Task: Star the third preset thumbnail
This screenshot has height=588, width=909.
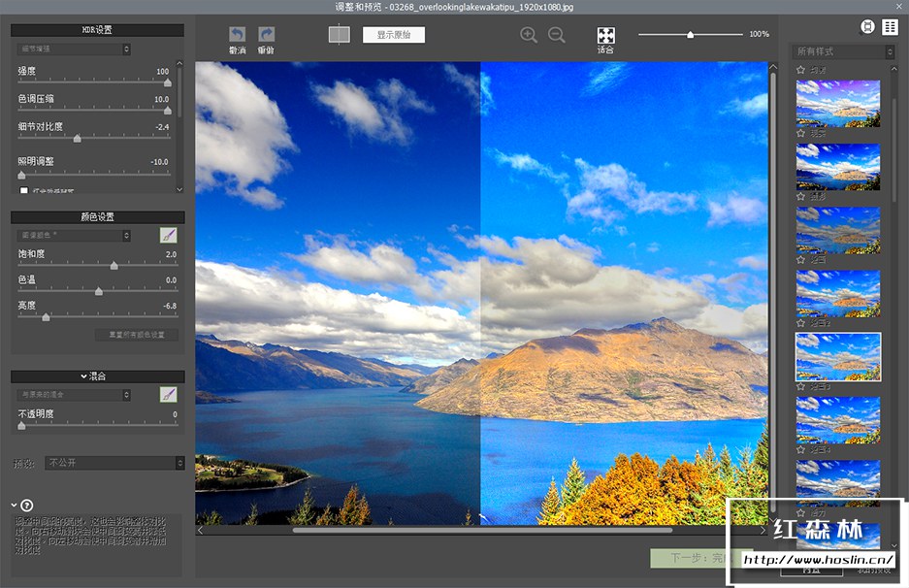Action: [x=800, y=197]
